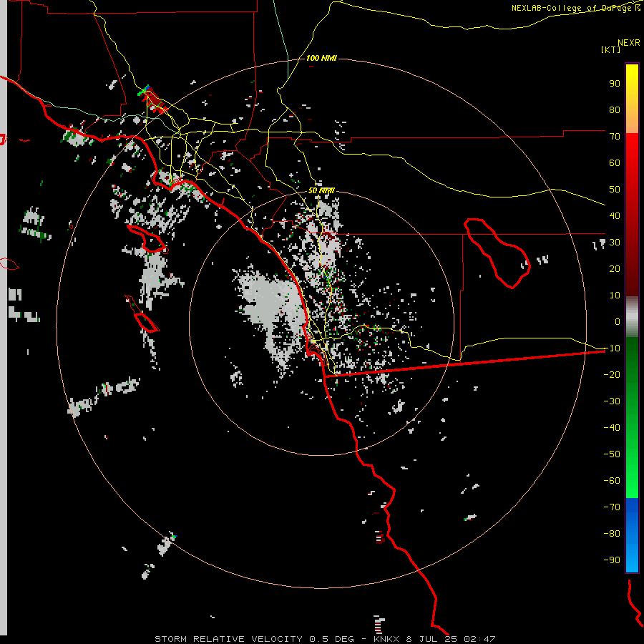Click the positive 50 scale label
Screen dimensions: 644x644
[x=615, y=190]
